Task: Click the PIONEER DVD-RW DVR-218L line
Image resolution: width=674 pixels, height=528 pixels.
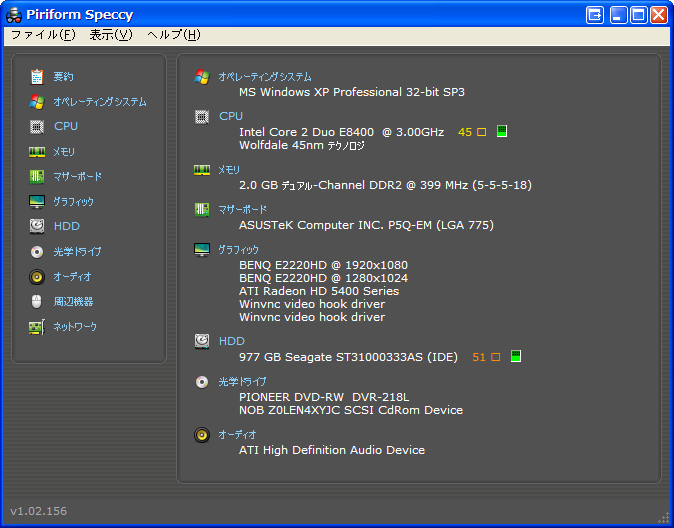Action: [x=324, y=397]
